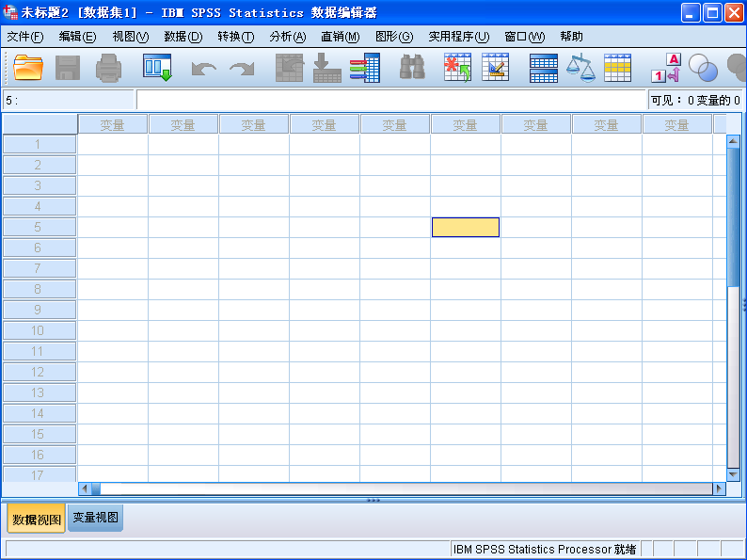Click the Insert variable icon

(496, 67)
